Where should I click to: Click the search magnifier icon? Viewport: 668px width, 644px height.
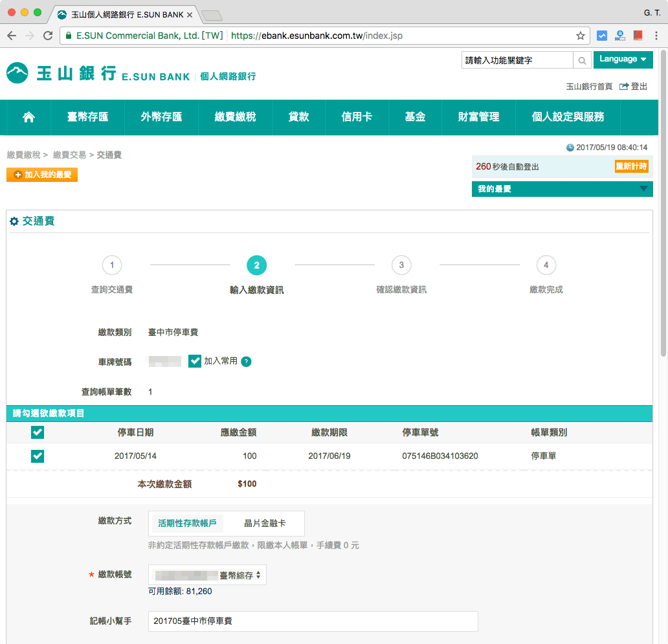pos(581,60)
